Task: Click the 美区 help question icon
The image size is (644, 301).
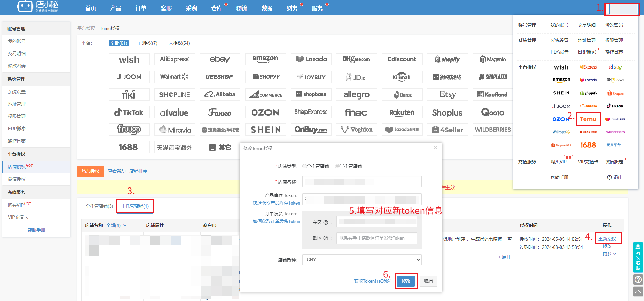Action: 326,222
